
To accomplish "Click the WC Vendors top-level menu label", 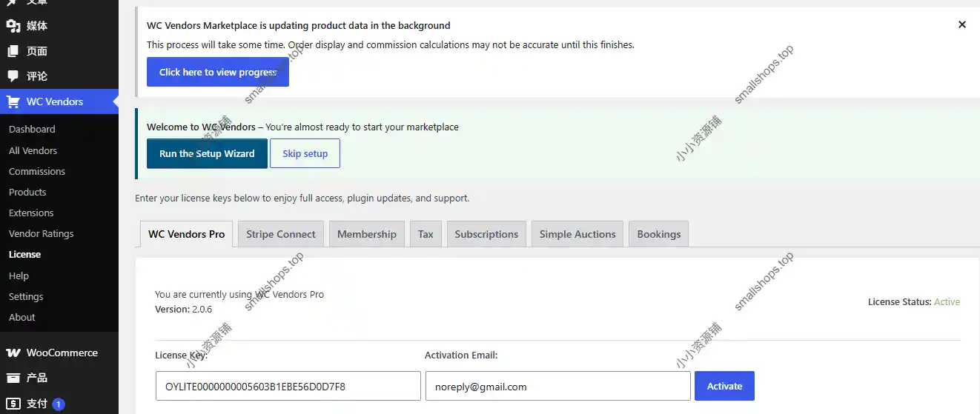I will pos(55,101).
